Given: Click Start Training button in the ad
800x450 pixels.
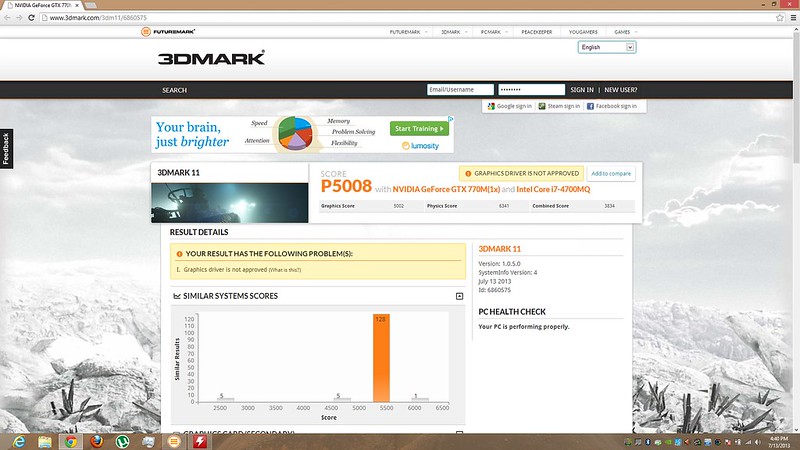Looking at the screenshot, I should pos(419,129).
